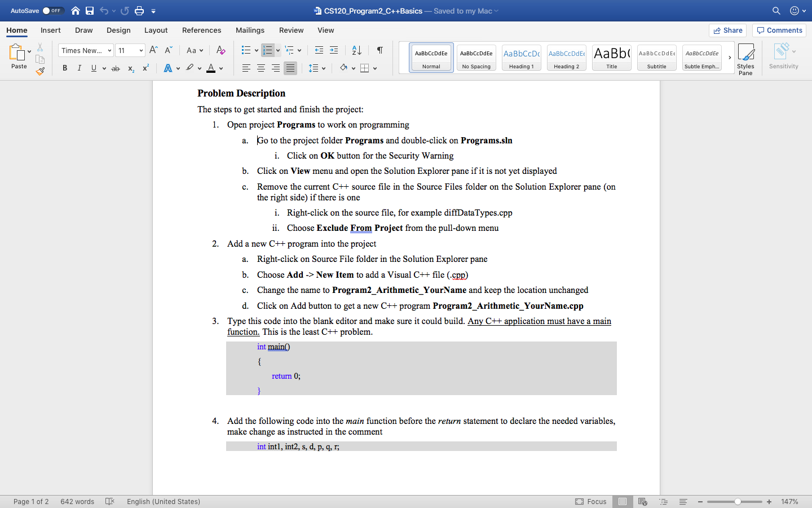Open the Review tab
The height and width of the screenshot is (508, 812).
click(291, 30)
